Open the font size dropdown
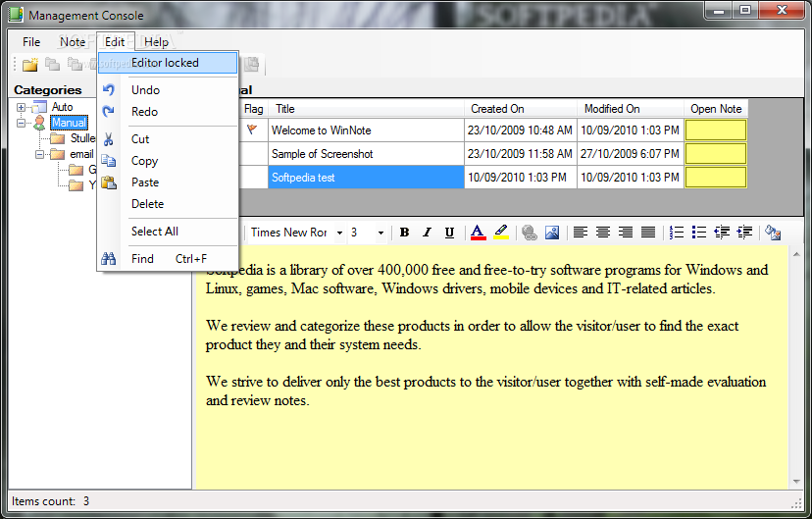This screenshot has width=812, height=519. (381, 234)
